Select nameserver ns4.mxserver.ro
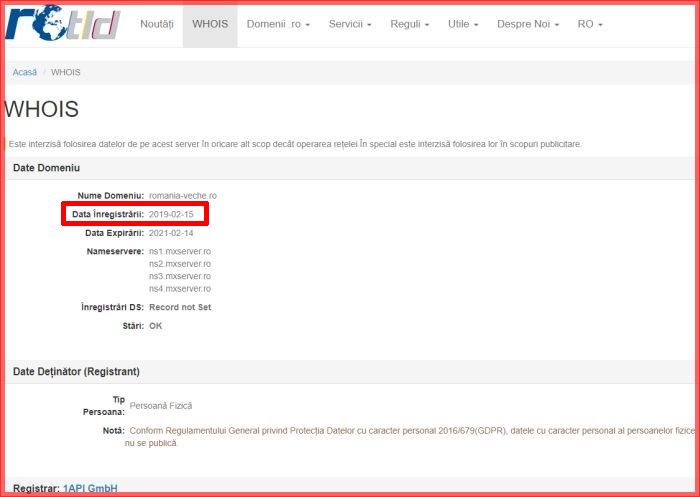700x497 pixels. coord(180,288)
